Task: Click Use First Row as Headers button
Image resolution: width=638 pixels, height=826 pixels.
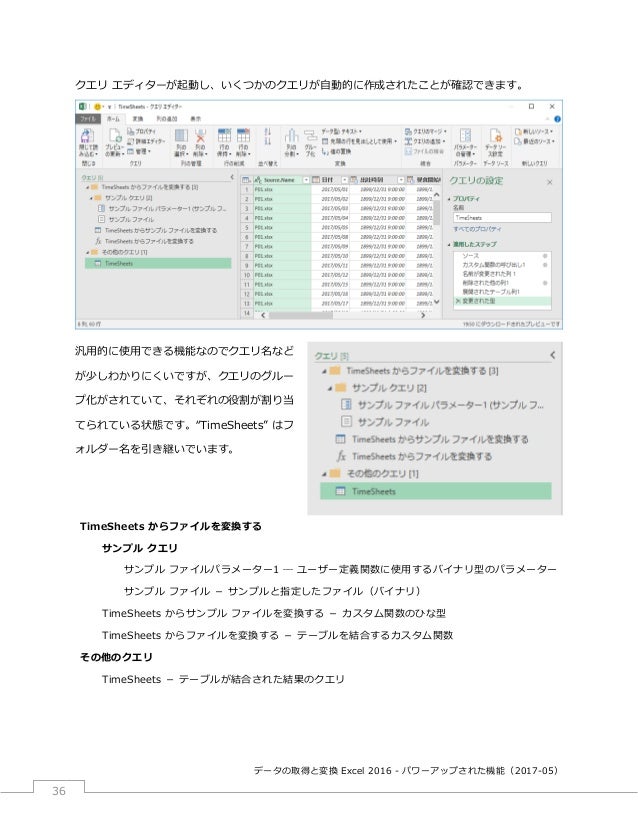Action: coord(359,141)
